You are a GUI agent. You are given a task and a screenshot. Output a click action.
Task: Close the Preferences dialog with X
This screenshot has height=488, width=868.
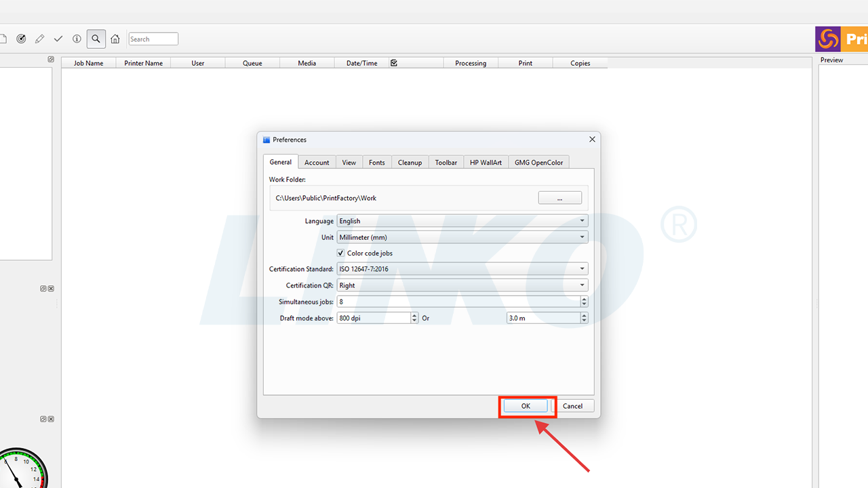[592, 140]
